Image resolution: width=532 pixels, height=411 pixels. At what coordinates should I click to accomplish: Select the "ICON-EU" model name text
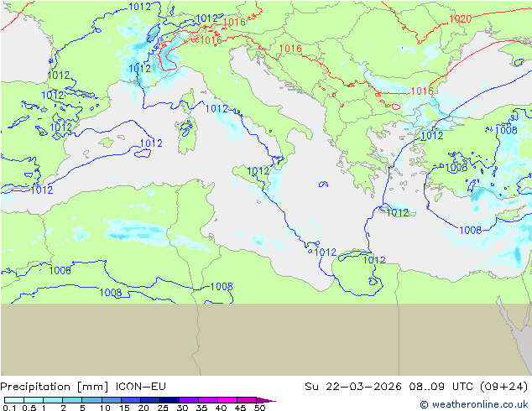click(141, 386)
